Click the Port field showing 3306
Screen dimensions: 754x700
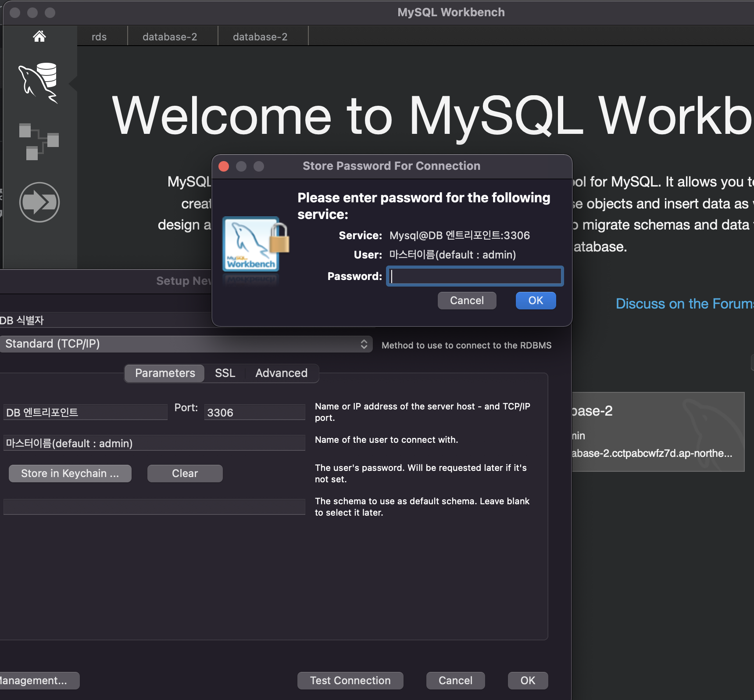pyautogui.click(x=255, y=413)
